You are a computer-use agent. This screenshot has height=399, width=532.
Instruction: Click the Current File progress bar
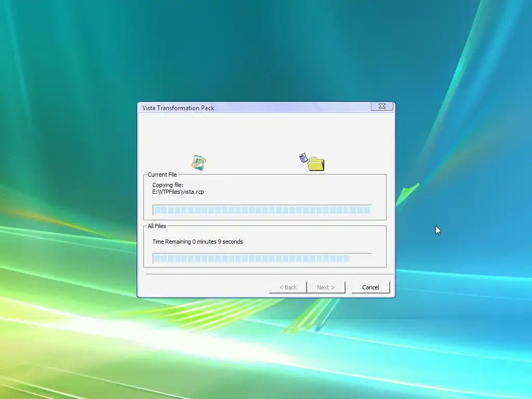pos(262,210)
